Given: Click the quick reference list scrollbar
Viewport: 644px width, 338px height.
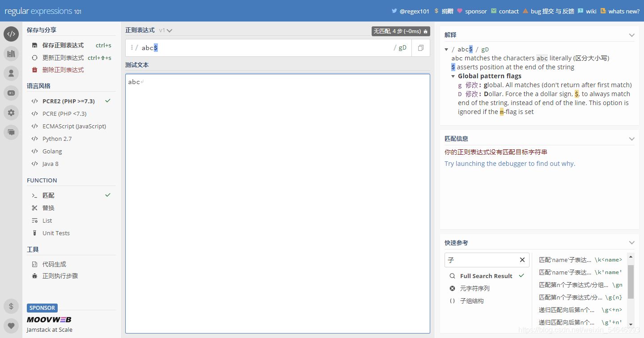Looking at the screenshot, I should point(631,282).
